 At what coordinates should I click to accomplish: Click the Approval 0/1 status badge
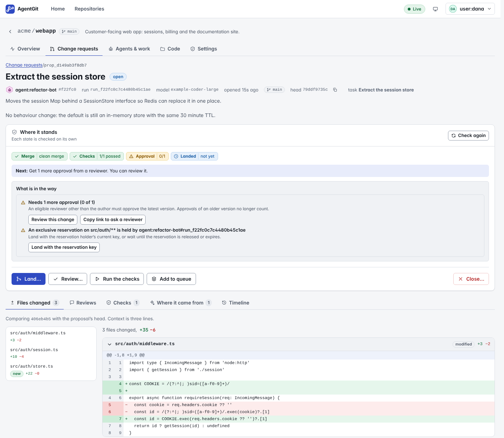pyautogui.click(x=147, y=156)
